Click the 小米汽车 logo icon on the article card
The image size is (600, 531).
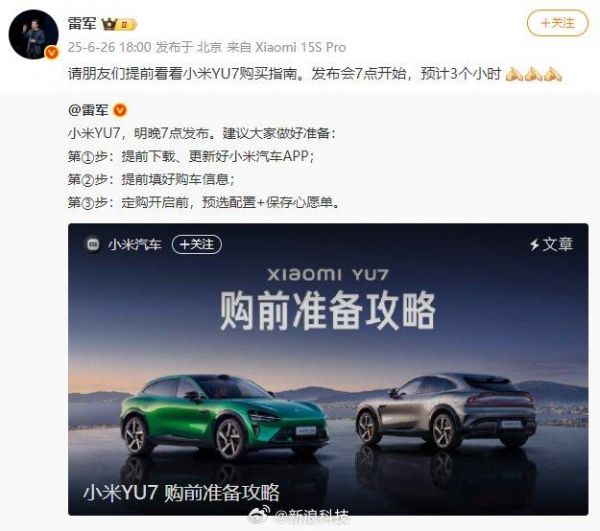tap(93, 244)
